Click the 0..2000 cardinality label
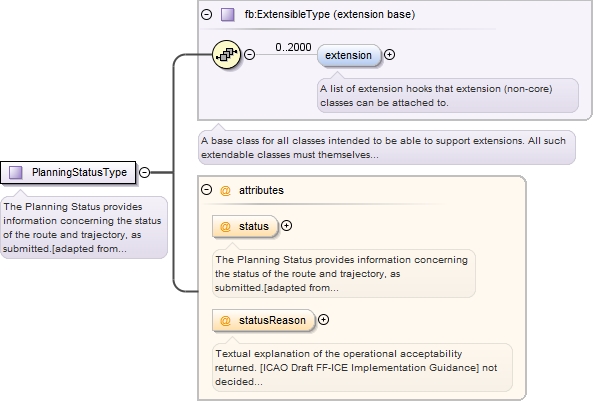 point(294,47)
